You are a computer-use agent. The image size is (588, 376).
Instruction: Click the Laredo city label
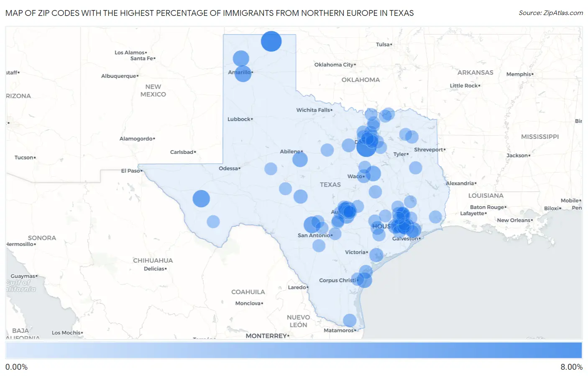[297, 287]
